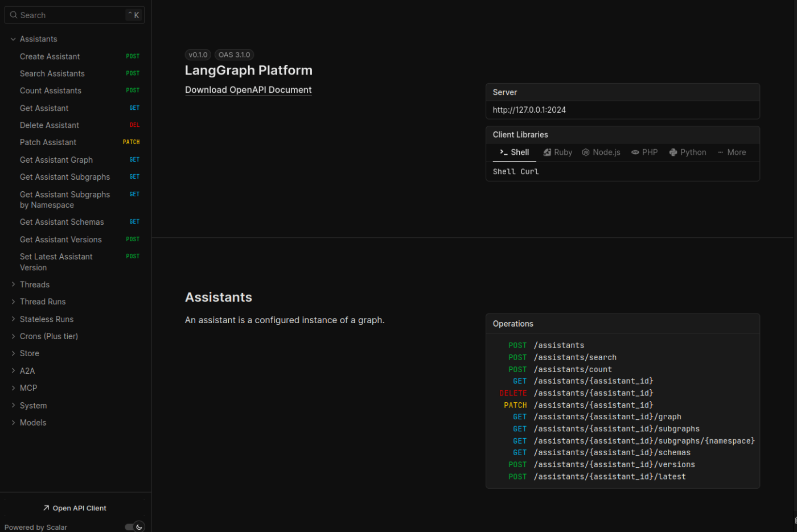Expand the Threads sidebar section

click(13, 284)
